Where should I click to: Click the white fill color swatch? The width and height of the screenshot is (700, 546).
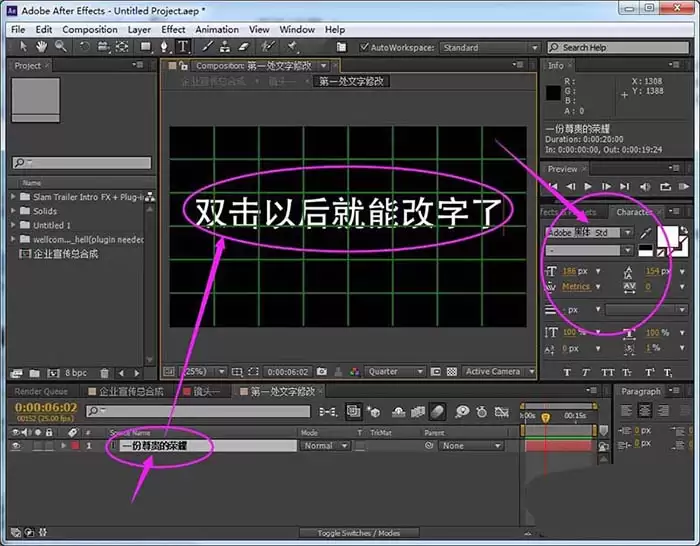(x=667, y=236)
